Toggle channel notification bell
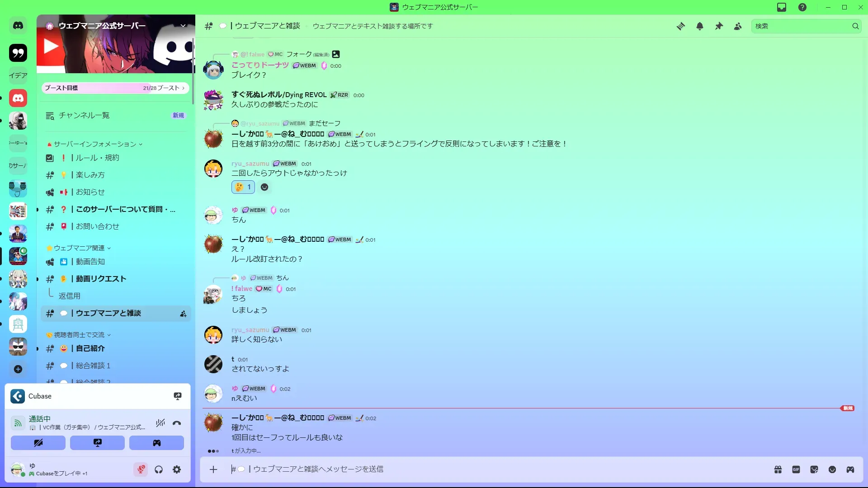The height and width of the screenshot is (488, 868). 700,26
